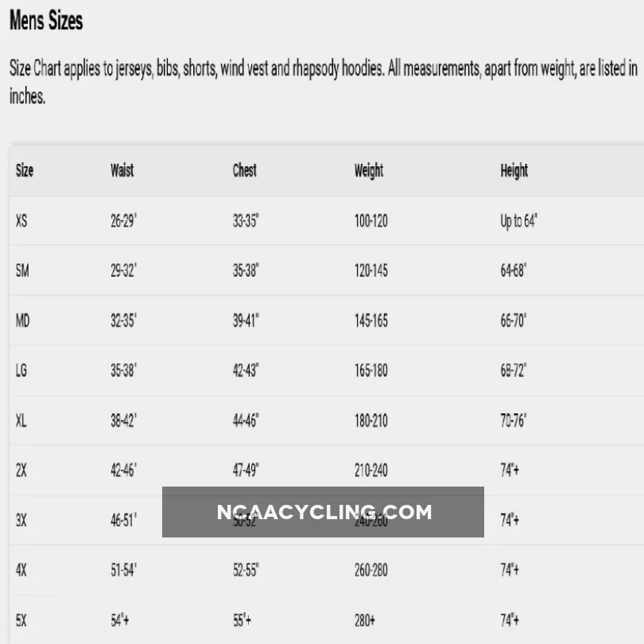Screen dimensions: 644x644
Task: Click the LG size row label
Action: [x=21, y=370]
